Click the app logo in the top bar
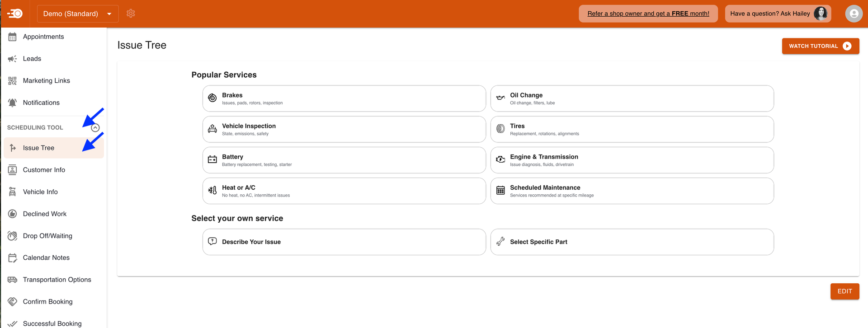 point(15,14)
